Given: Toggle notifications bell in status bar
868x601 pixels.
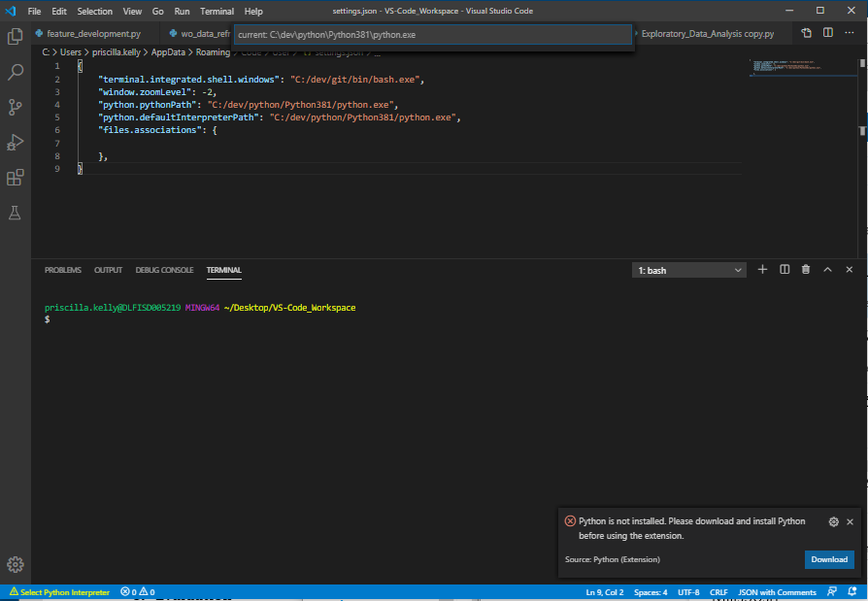Looking at the screenshot, I should tap(851, 591).
